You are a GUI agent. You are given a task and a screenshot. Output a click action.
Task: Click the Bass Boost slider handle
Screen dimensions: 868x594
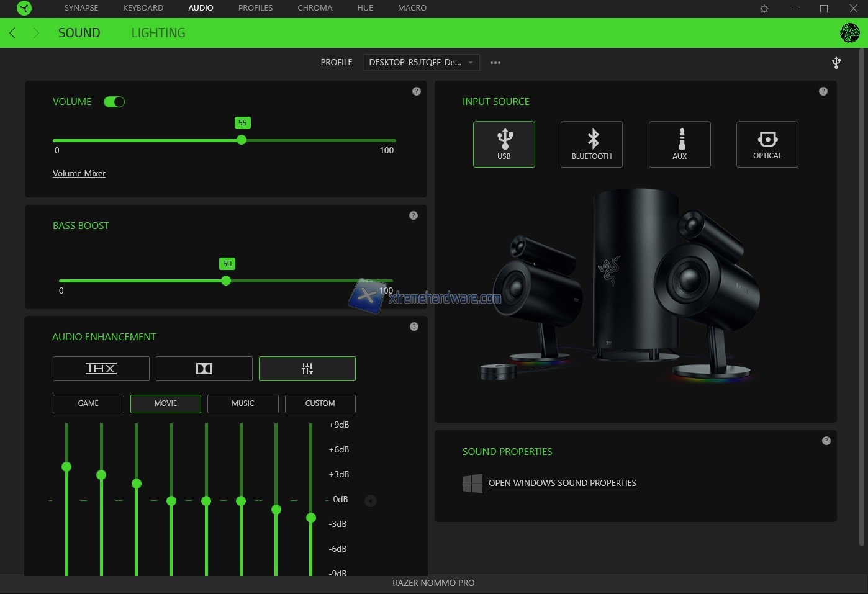pos(226,281)
